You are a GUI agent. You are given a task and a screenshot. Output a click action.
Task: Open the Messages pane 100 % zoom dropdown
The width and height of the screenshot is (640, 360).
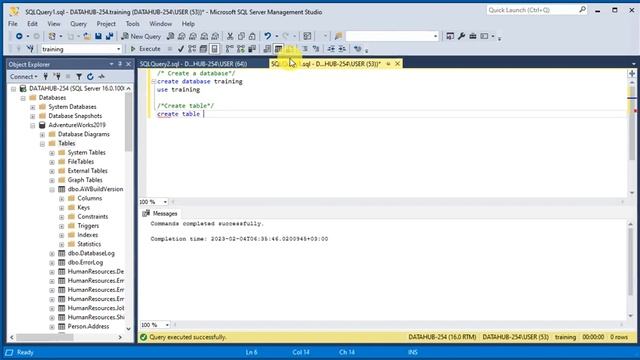167,325
